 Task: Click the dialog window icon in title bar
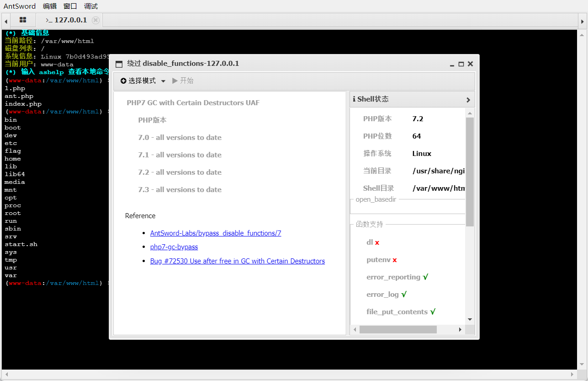click(x=119, y=64)
